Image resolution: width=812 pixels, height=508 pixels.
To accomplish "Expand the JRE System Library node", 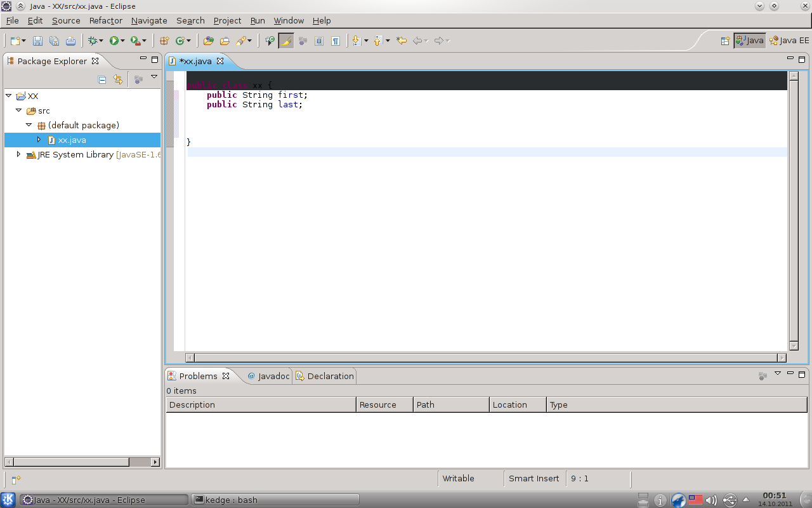I will point(18,154).
